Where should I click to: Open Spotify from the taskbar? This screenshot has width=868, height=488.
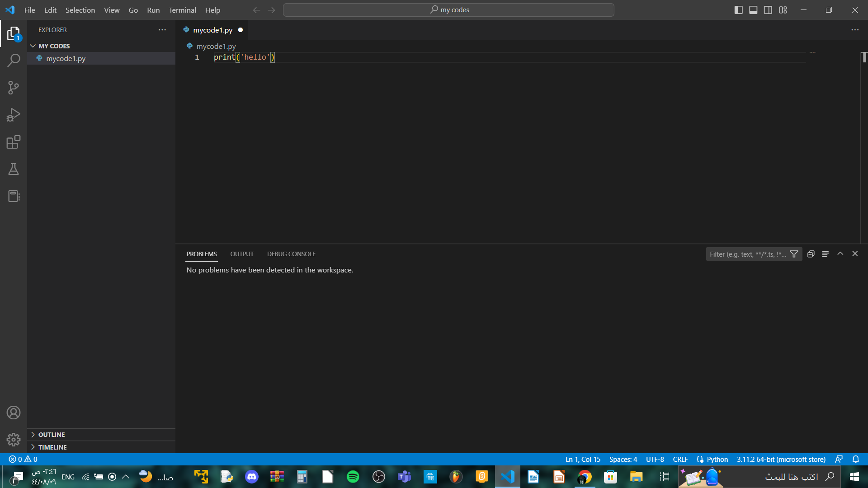click(x=353, y=477)
